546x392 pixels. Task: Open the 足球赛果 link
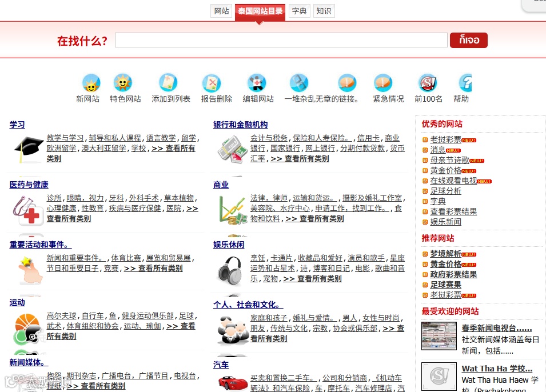tap(445, 285)
